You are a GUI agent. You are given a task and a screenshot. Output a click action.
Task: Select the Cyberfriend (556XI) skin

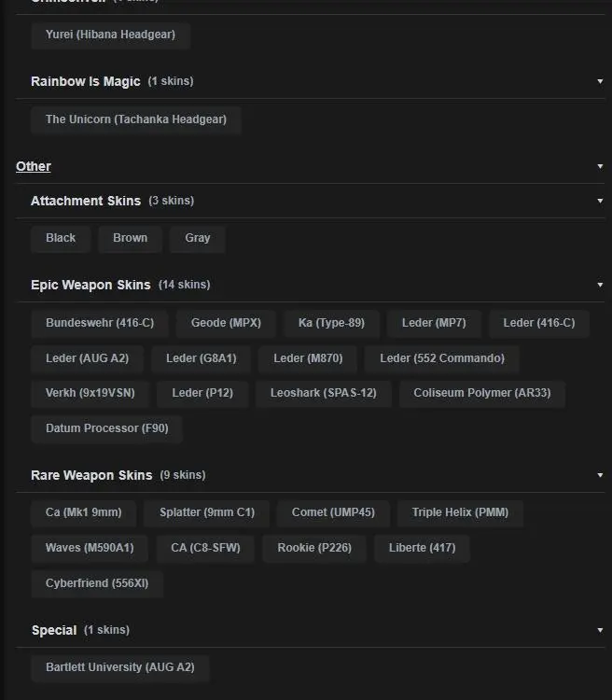[x=97, y=583]
